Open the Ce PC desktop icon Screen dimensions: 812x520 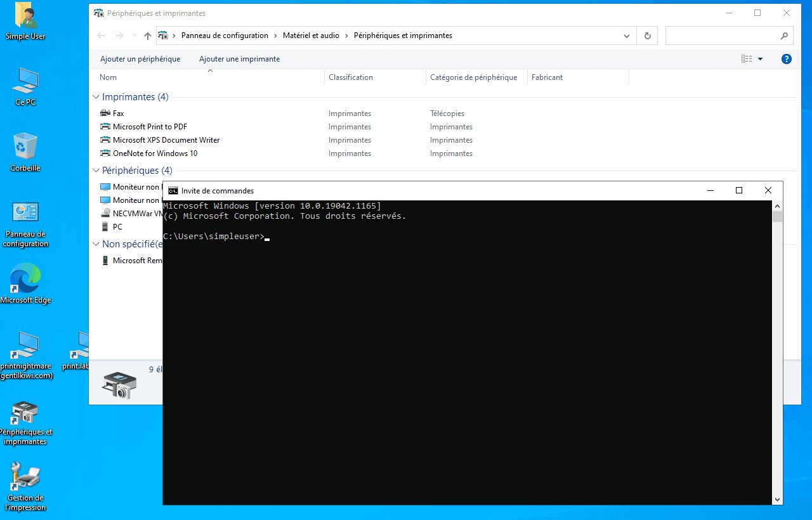pyautogui.click(x=25, y=87)
